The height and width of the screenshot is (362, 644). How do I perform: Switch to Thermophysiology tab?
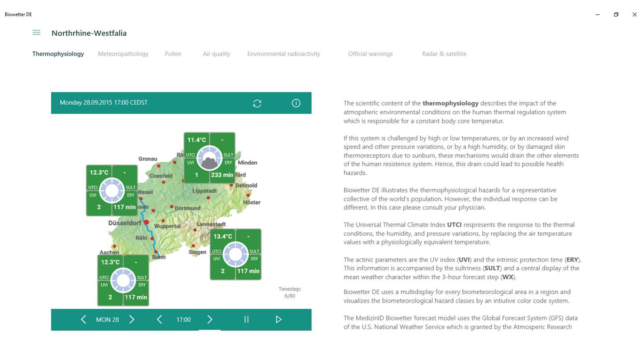click(58, 54)
